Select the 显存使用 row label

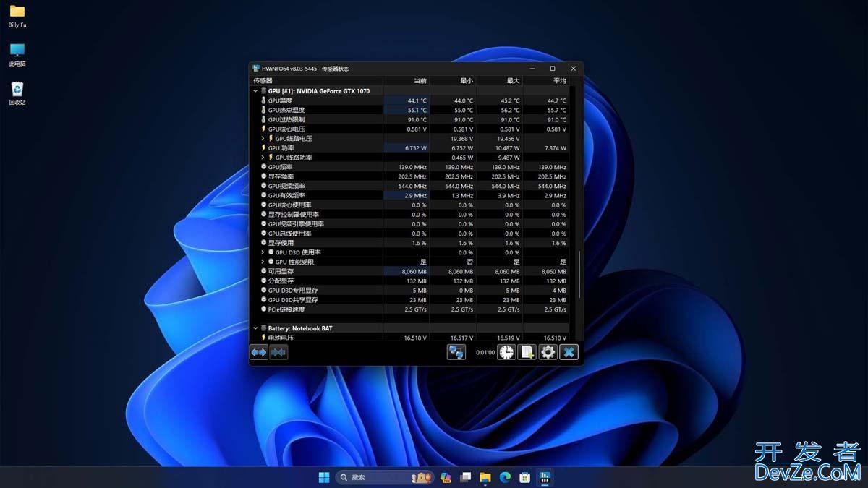[281, 243]
